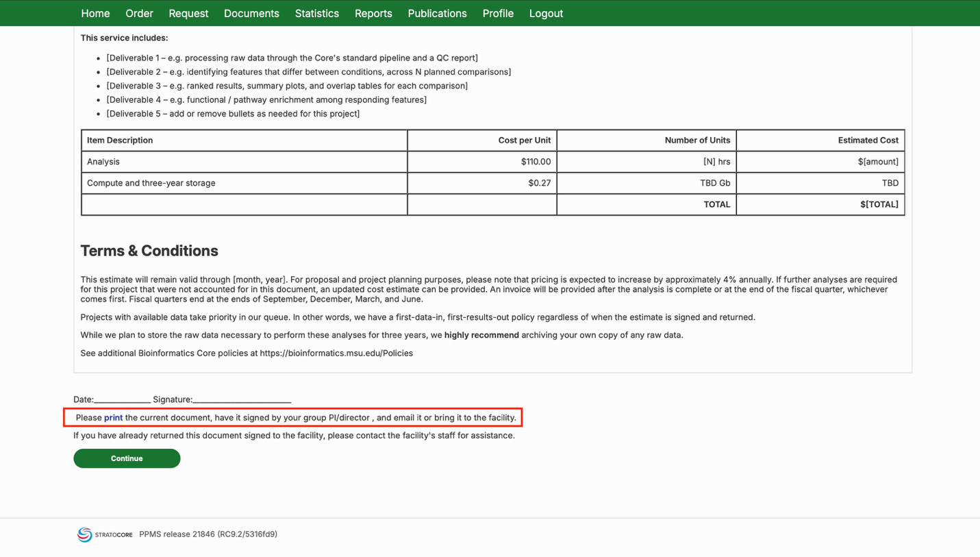Select the first-data-in, first-results-out policy sentence
The image size is (980, 557).
(x=418, y=317)
